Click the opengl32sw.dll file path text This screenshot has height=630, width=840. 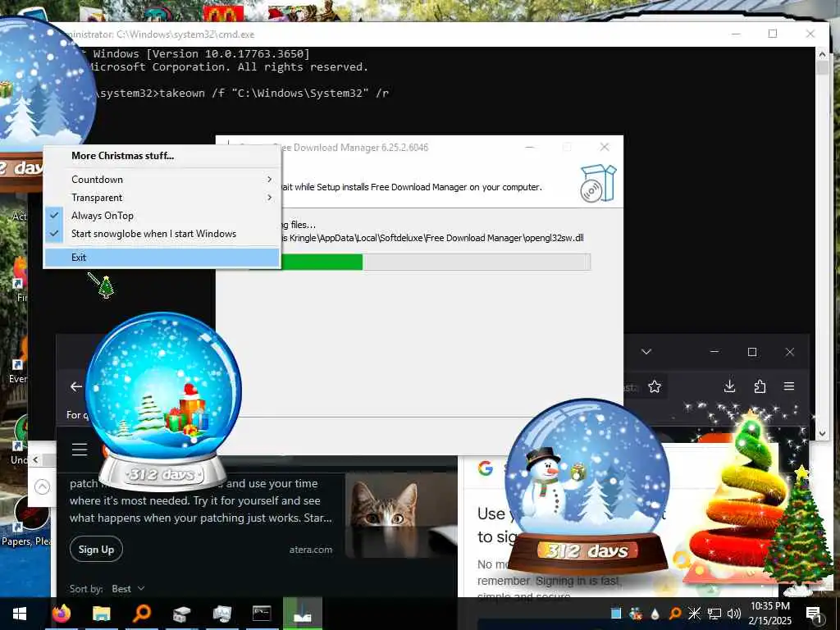click(432, 238)
